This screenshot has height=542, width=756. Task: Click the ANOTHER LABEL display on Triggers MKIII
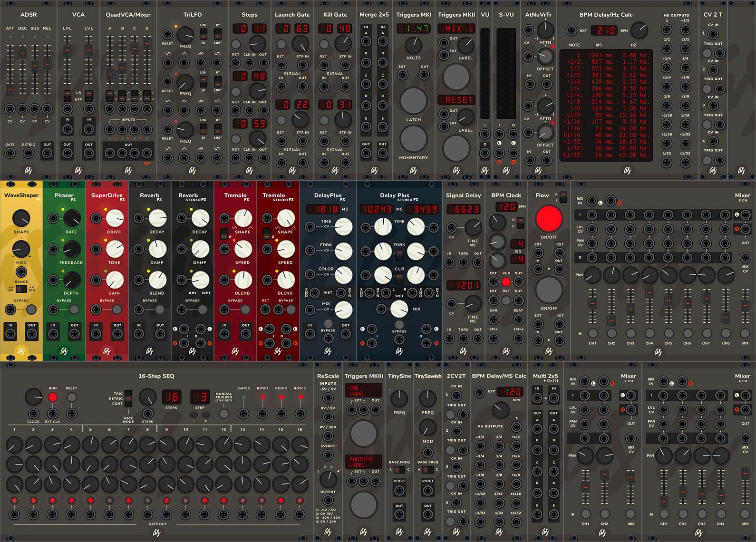click(x=364, y=462)
